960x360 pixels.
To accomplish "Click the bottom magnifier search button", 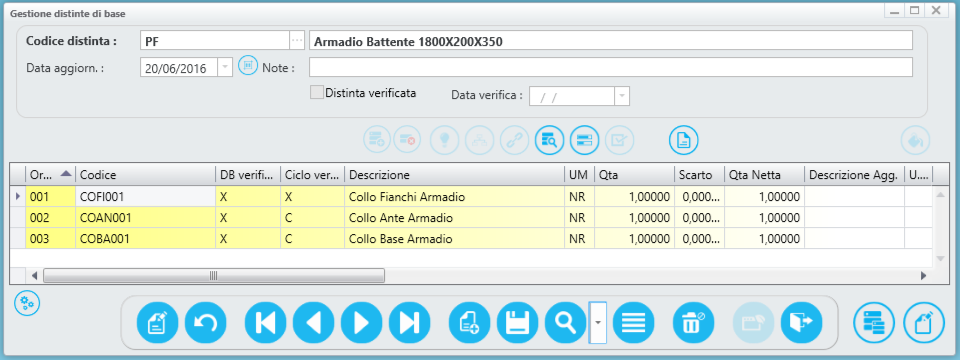I will [566, 323].
